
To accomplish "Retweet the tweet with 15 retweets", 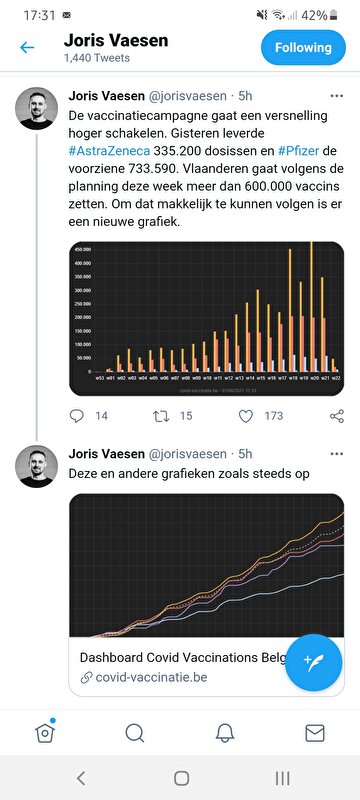I will (x=161, y=416).
